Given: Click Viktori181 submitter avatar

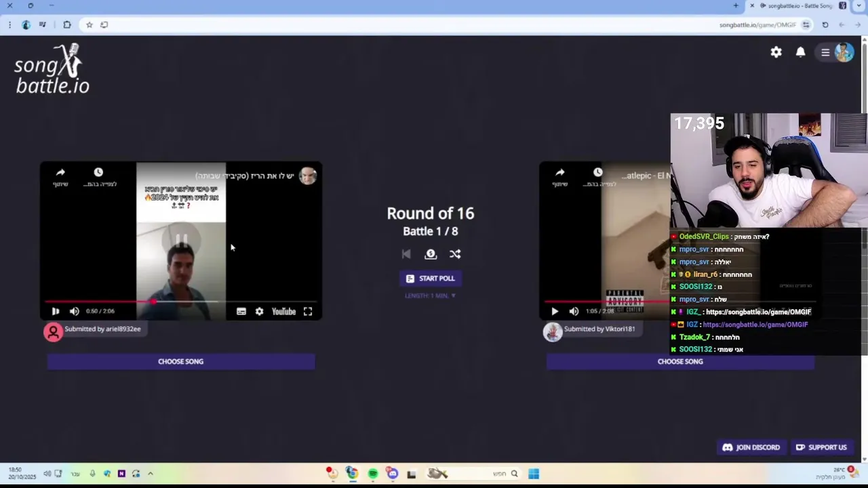Looking at the screenshot, I should 553,331.
